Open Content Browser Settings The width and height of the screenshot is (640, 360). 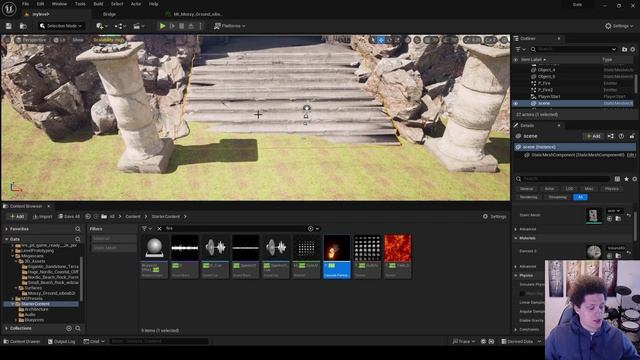495,217
